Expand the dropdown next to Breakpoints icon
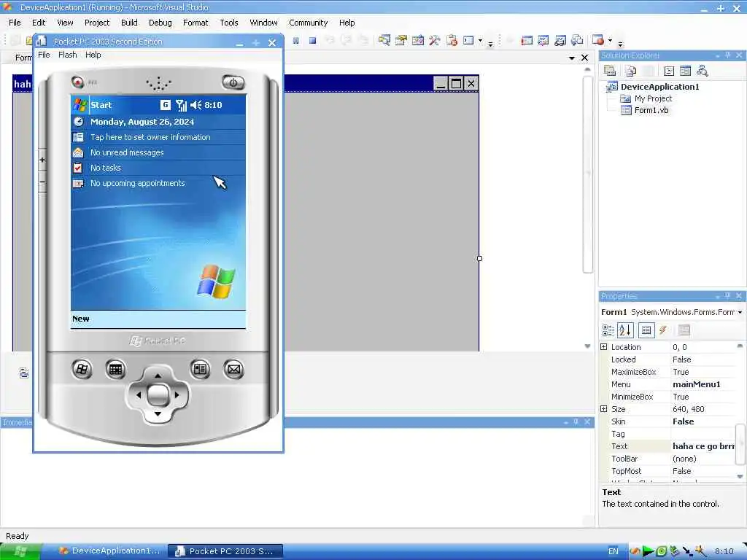747x560 pixels. pos(610,41)
